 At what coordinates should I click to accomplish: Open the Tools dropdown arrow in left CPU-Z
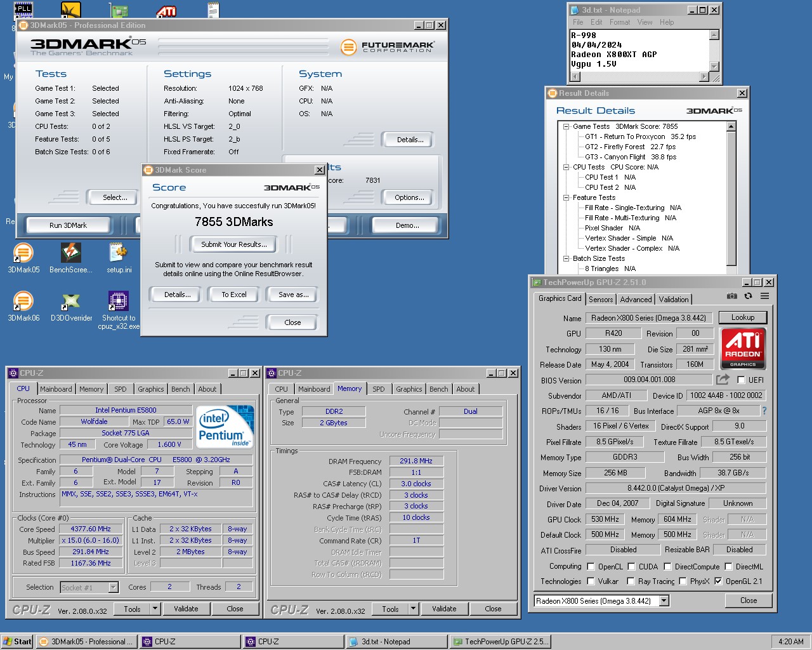pyautogui.click(x=155, y=609)
